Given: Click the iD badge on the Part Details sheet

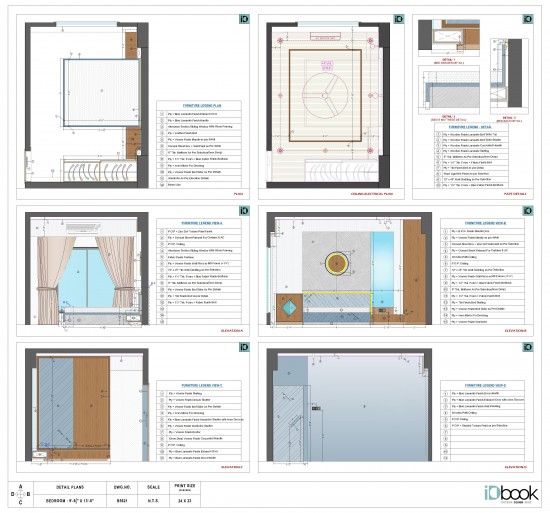Looking at the screenshot, I should [x=528, y=19].
